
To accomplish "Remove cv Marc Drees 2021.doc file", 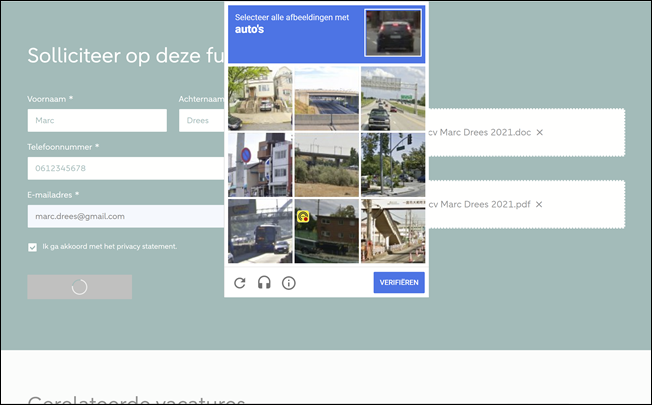I will tap(540, 132).
